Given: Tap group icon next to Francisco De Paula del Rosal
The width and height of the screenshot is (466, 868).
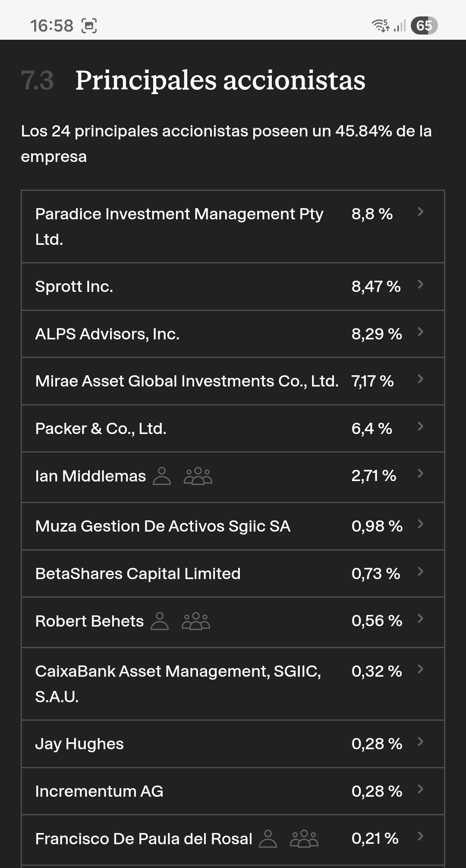Looking at the screenshot, I should click(x=304, y=839).
